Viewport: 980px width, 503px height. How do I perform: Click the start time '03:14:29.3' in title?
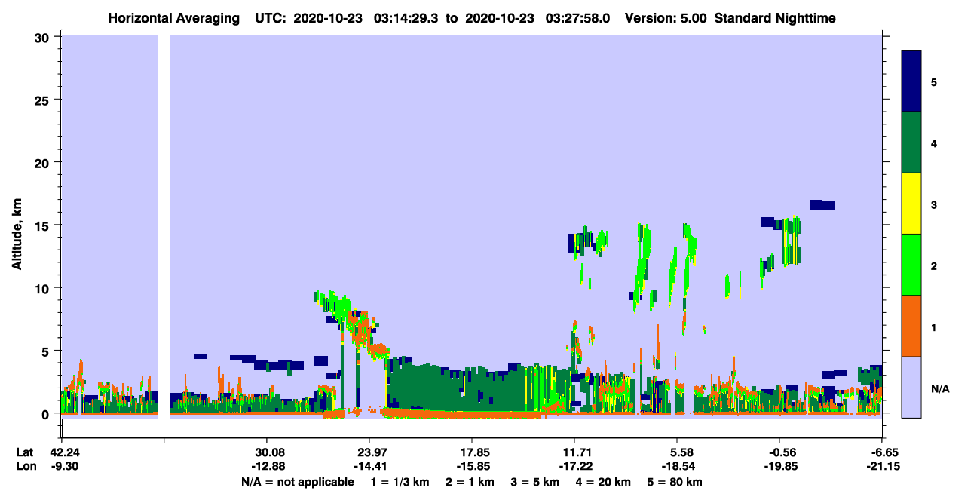407,17
